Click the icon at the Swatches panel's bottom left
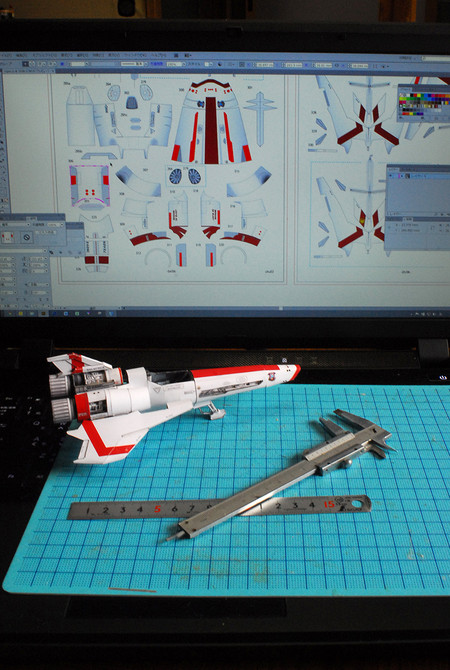450x670 pixels. coord(401,120)
